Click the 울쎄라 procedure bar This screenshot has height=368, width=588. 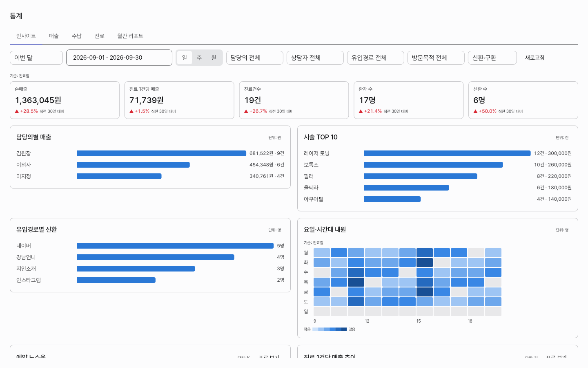click(407, 188)
